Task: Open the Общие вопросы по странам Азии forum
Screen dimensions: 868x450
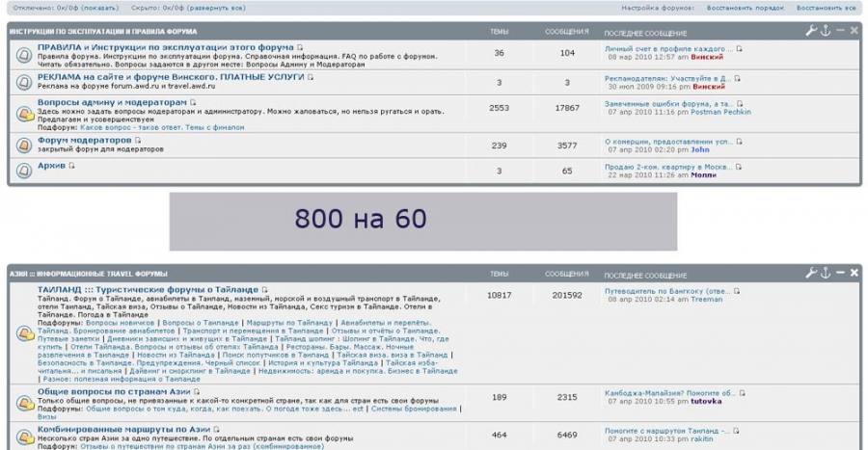Action: pos(114,392)
